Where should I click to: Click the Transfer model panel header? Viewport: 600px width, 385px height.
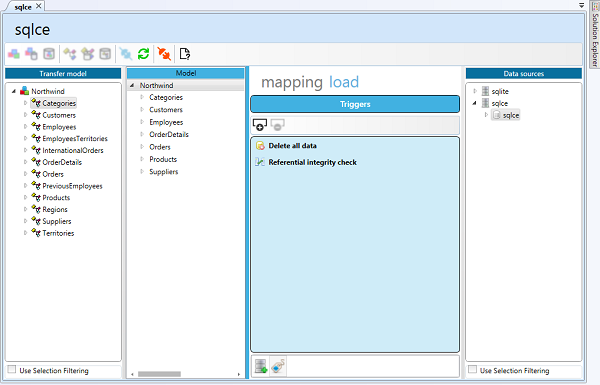coord(63,73)
